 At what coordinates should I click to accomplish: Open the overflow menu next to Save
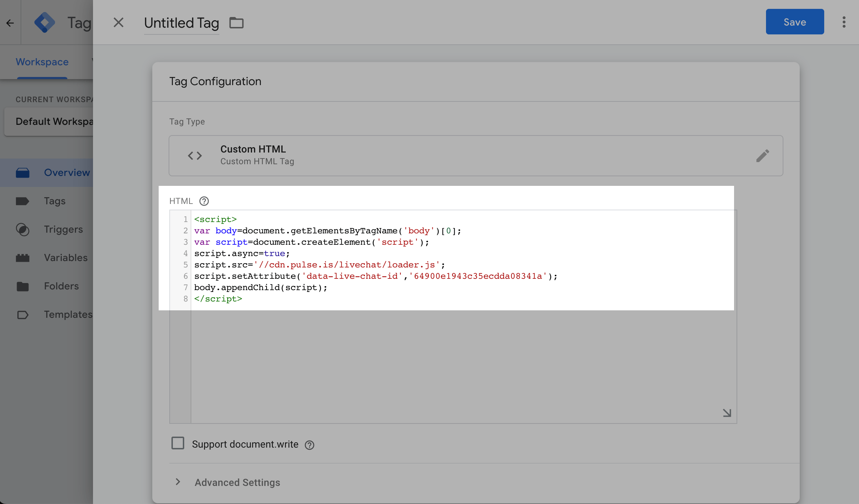tap(844, 22)
